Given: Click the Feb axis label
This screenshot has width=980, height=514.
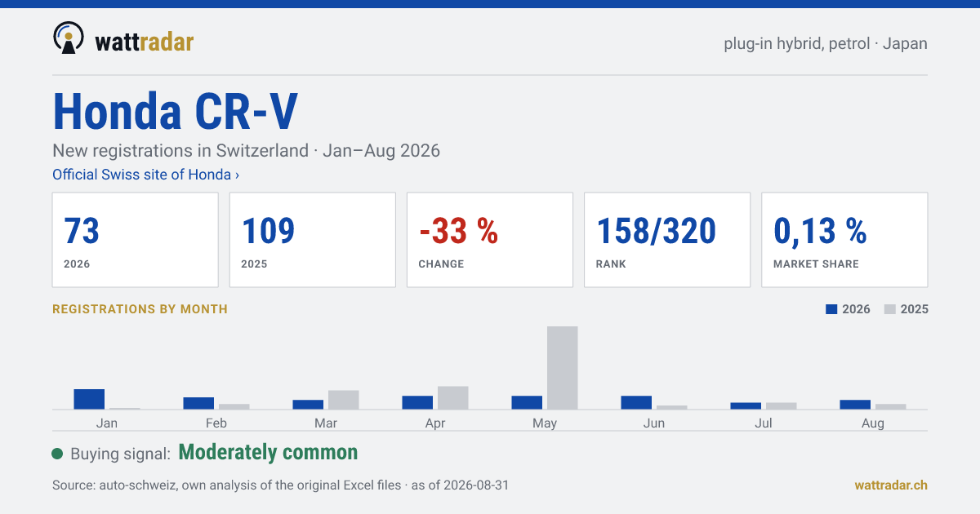Looking at the screenshot, I should point(216,423).
